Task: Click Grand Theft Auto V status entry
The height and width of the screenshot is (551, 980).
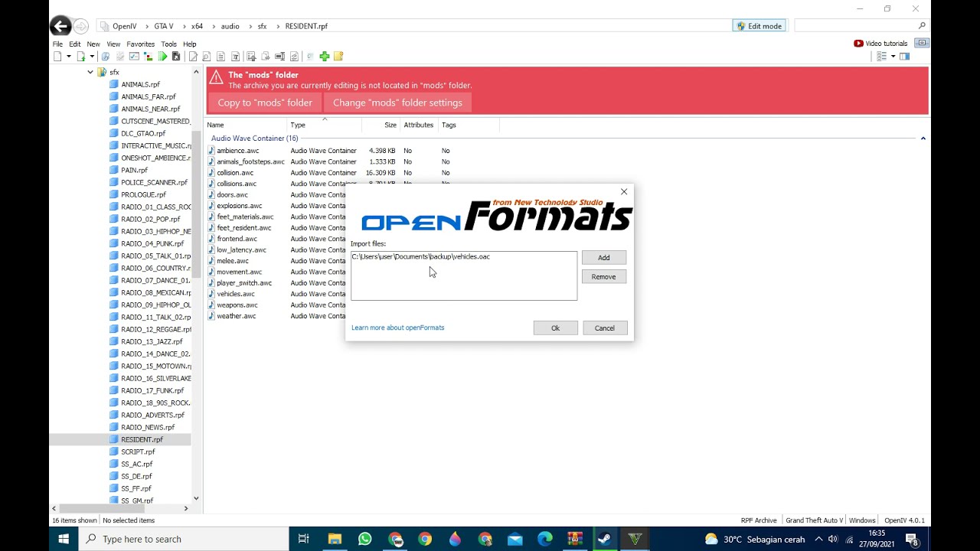Action: [814, 520]
